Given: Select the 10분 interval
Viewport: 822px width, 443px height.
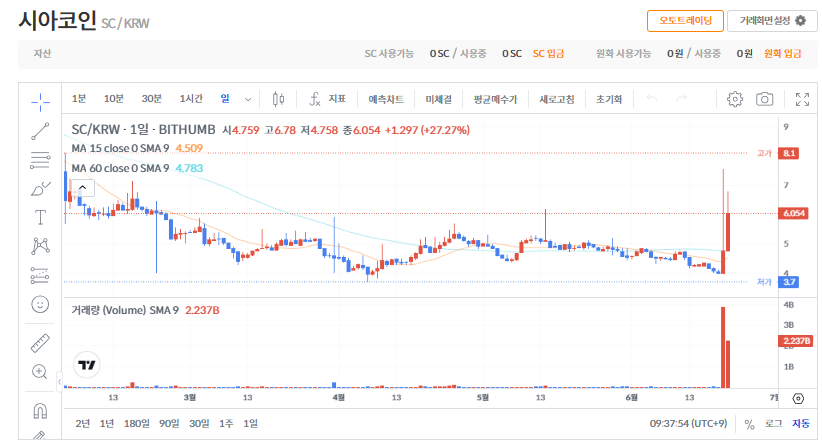Looking at the screenshot, I should pos(113,99).
